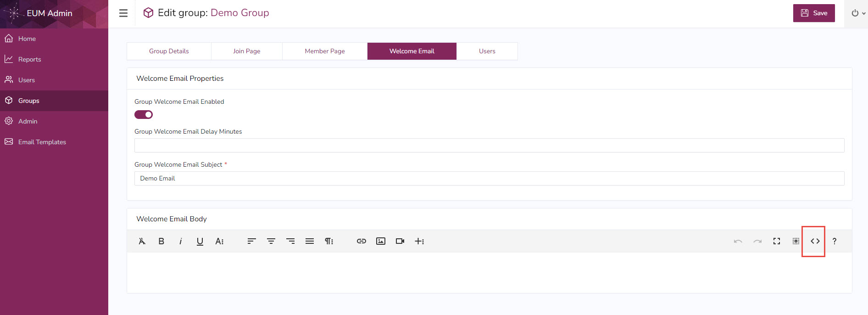The height and width of the screenshot is (315, 868).
Task: Open more paragraph options icon
Action: [x=329, y=241]
